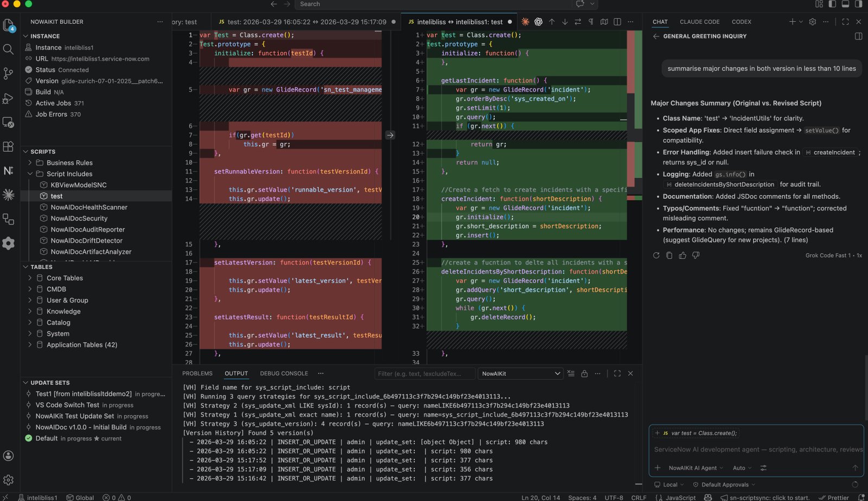The height and width of the screenshot is (501, 868).
Task: Open the Explorer view in activity bar
Action: click(x=8, y=25)
